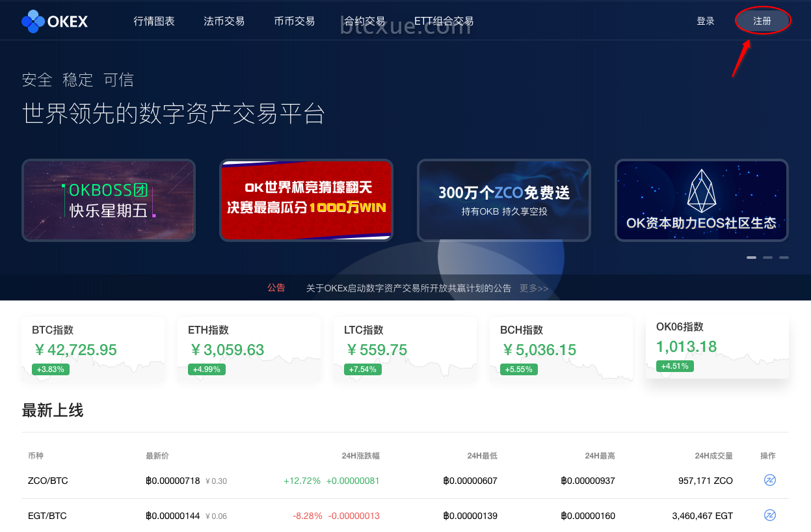Select 币币交易 navigation item
Image resolution: width=811 pixels, height=532 pixels.
(x=295, y=21)
